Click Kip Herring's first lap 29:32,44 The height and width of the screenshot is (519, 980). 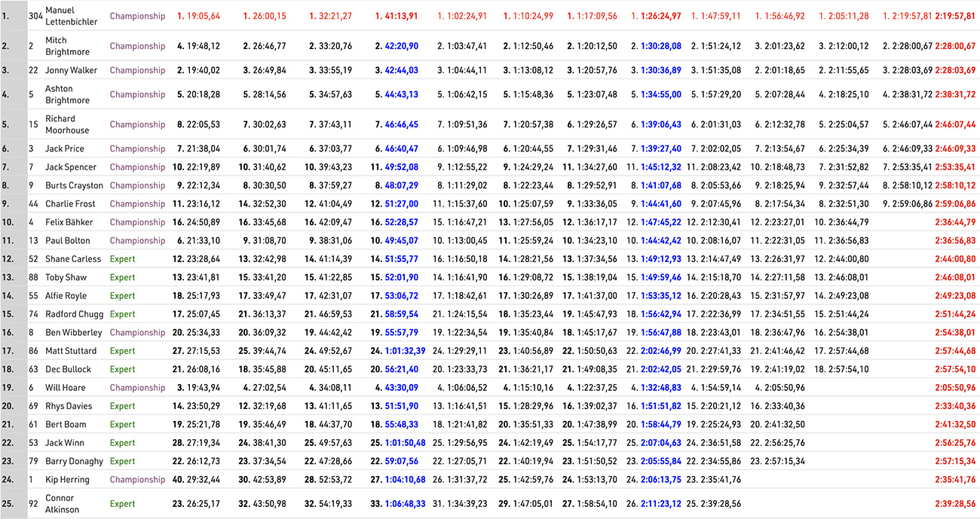pyautogui.click(x=204, y=480)
